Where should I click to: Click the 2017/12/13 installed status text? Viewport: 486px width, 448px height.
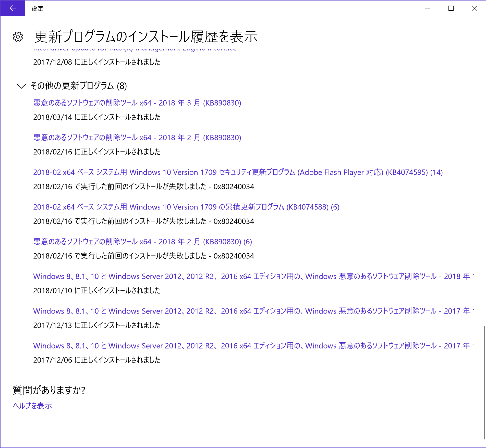pyautogui.click(x=97, y=325)
